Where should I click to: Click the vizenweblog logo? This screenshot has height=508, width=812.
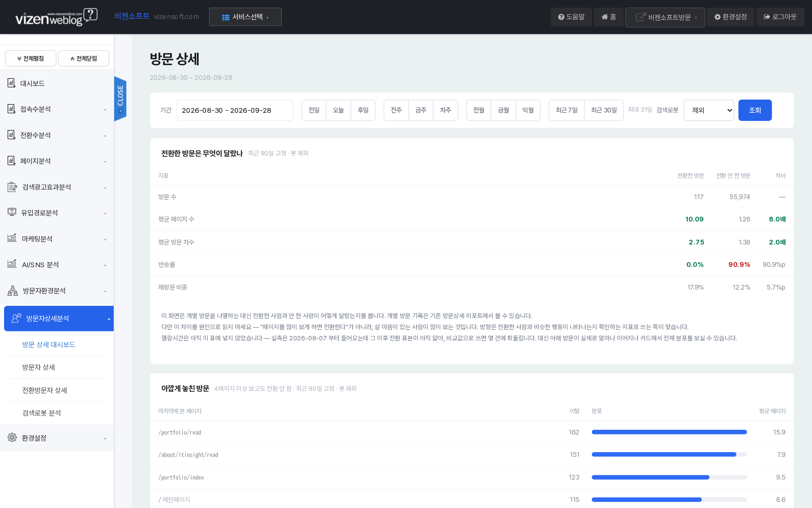[56, 17]
